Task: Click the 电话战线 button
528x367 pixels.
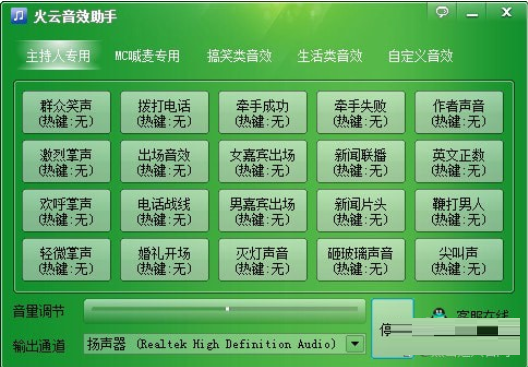Action: point(164,211)
